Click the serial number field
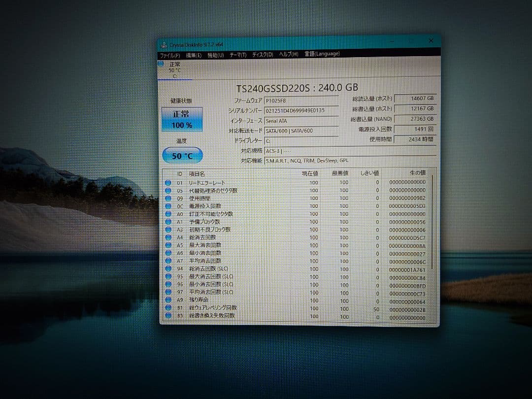This screenshot has width=532, height=399. (x=300, y=111)
